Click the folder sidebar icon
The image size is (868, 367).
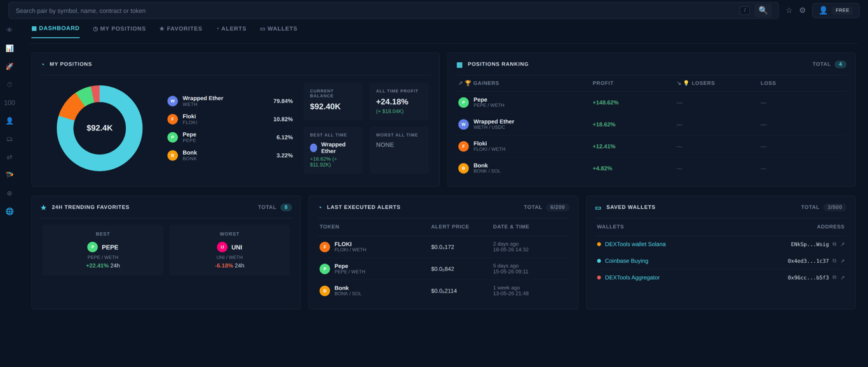[10, 139]
